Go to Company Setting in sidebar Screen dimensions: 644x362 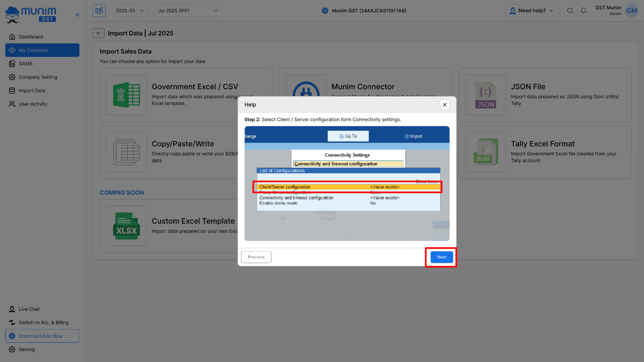(x=38, y=77)
